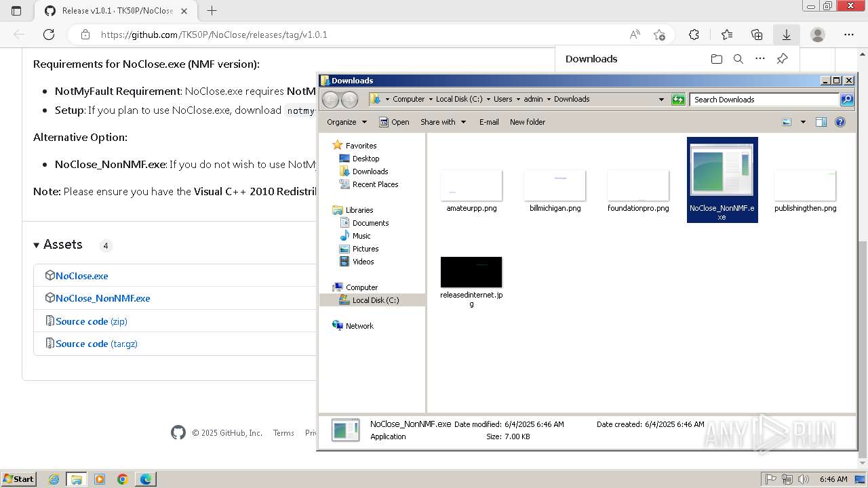Toggle the Explorer preview pane

tap(821, 122)
